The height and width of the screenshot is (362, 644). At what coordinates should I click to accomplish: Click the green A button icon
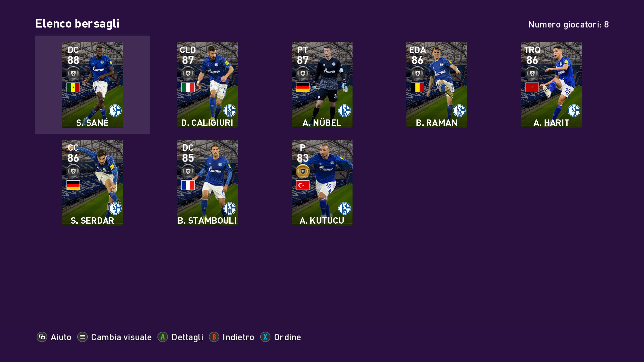[x=163, y=337]
